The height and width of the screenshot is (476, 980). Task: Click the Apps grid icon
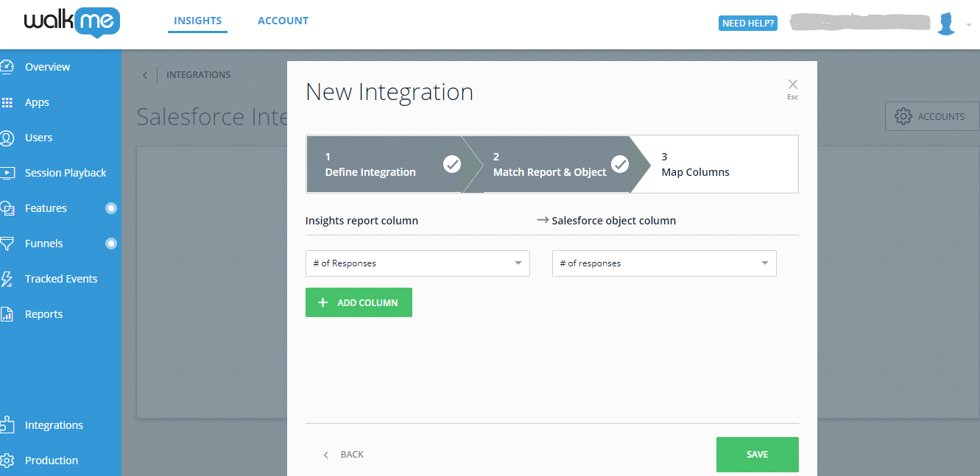[x=7, y=102]
